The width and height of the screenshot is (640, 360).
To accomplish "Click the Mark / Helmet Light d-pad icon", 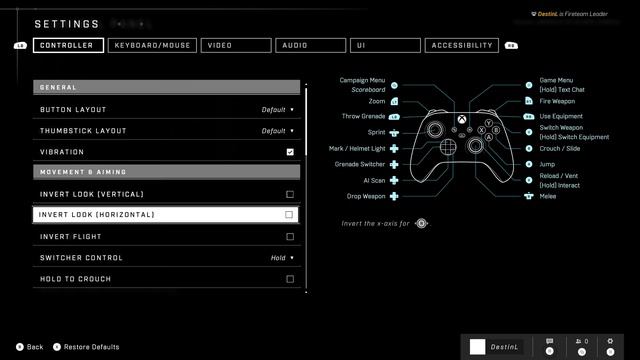I will click(394, 149).
